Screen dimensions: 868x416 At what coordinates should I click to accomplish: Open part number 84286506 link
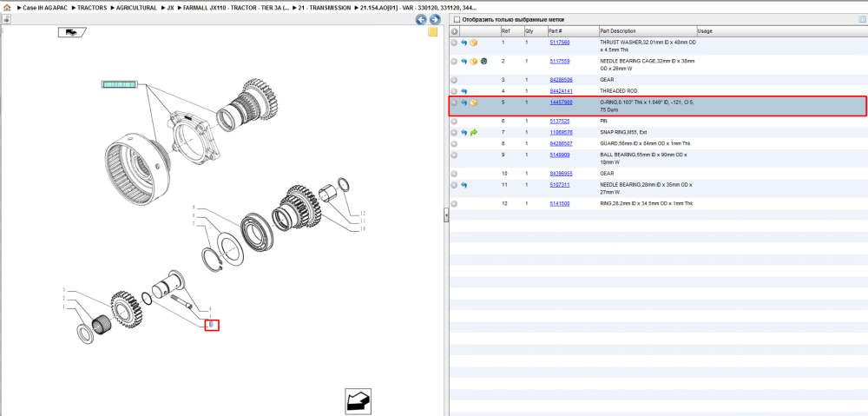click(x=561, y=80)
